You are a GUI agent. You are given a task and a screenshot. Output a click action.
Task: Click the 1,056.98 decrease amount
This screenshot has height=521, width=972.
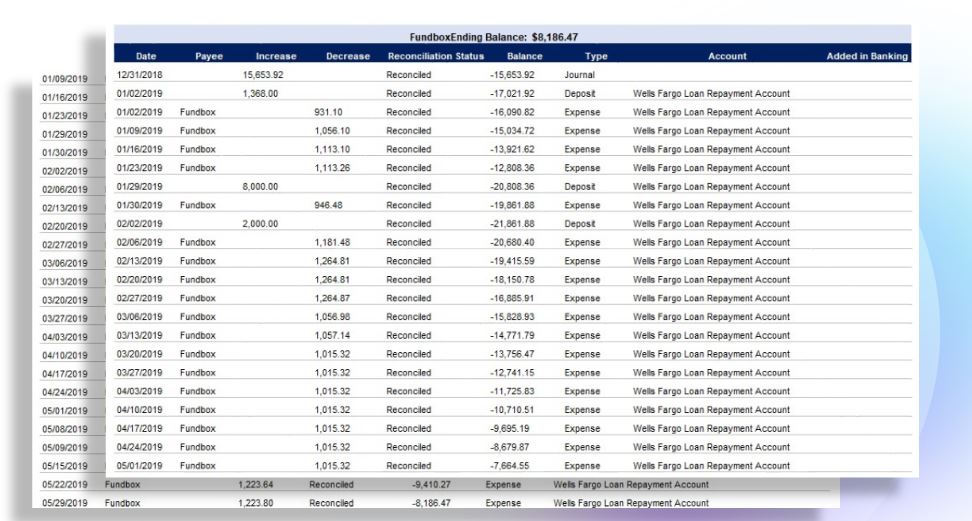(x=332, y=316)
